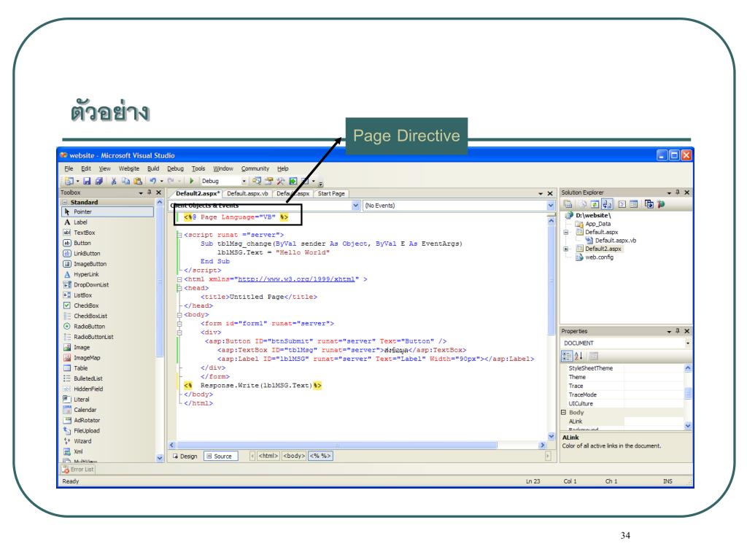Click View Designer icon in Solution Explorer
Viewport: 747px width, 560px height.
point(633,204)
